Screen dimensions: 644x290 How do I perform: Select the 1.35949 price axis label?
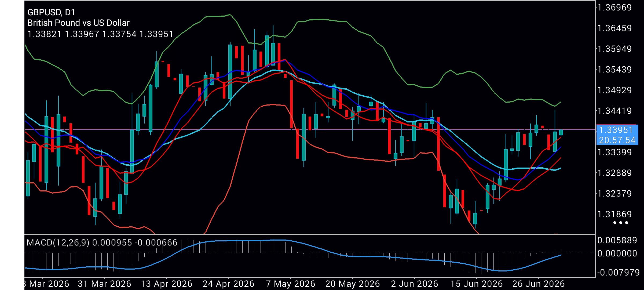tap(614, 49)
